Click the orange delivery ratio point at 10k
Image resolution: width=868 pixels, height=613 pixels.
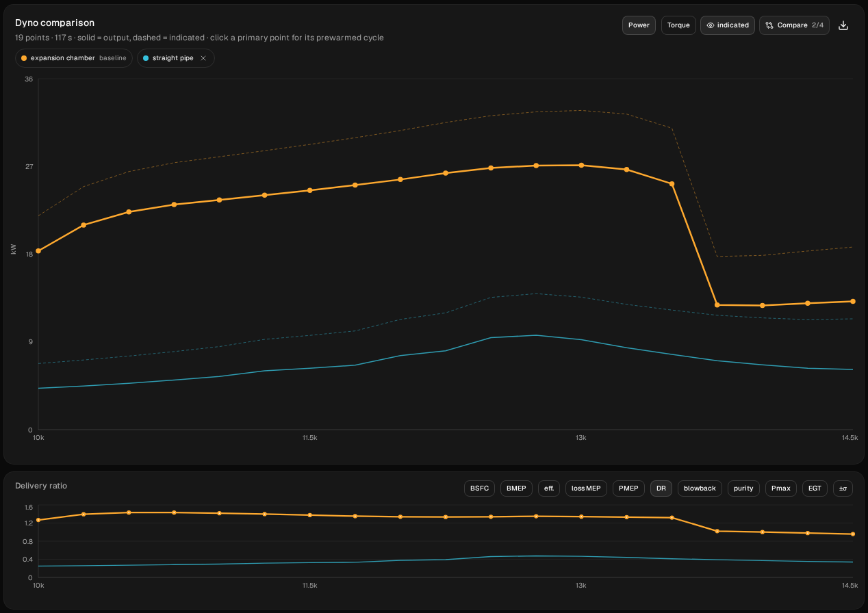coord(38,520)
